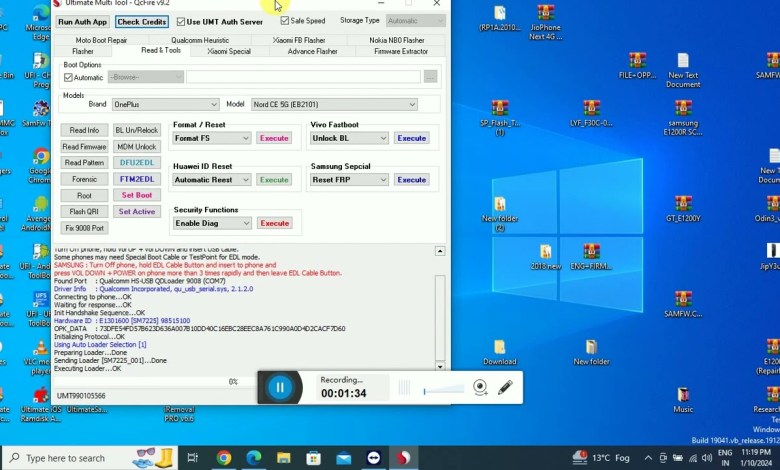This screenshot has height=470, width=780.
Task: Click the DFU2EDL button
Action: pyautogui.click(x=137, y=163)
